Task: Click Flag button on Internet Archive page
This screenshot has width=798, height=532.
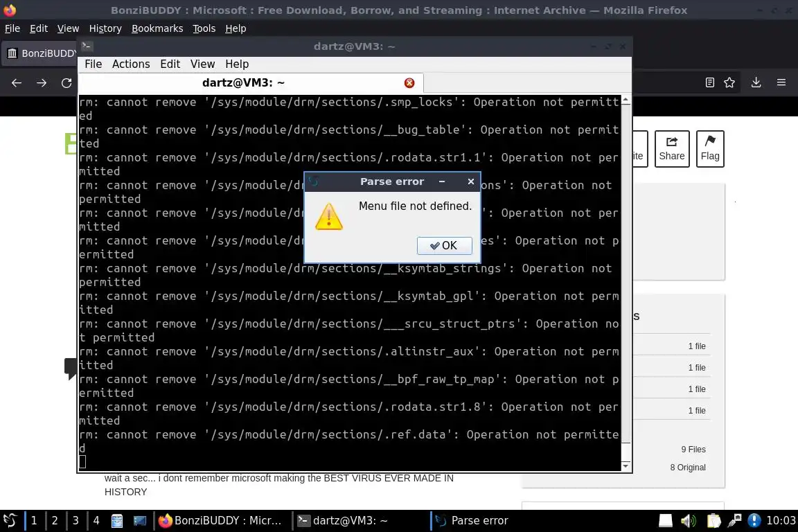Action: tap(710, 149)
